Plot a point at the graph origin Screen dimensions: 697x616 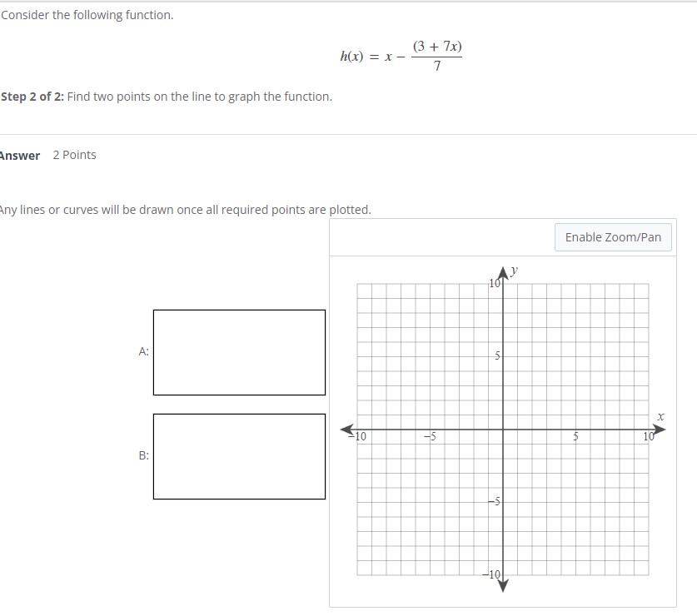503,430
